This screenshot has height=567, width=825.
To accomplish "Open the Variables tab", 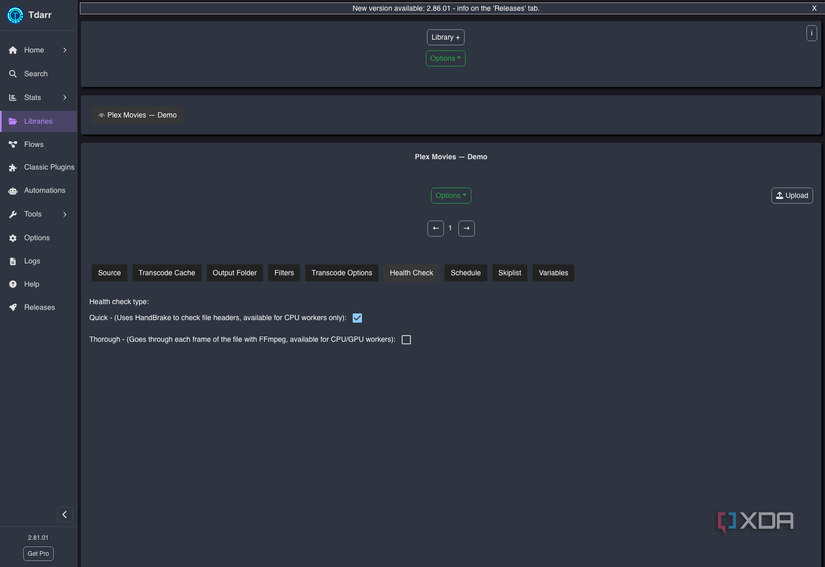I will [x=553, y=273].
